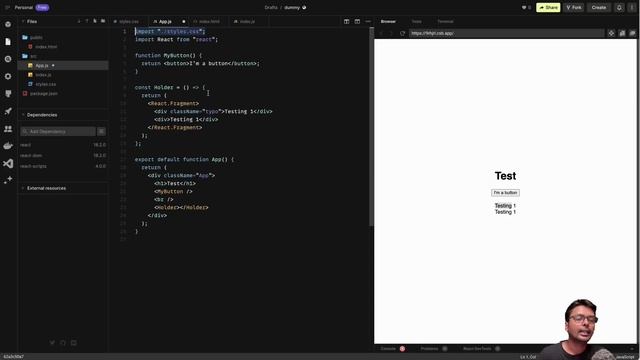
Task: Click the preview URL address bar
Action: pyautogui.click(x=506, y=33)
